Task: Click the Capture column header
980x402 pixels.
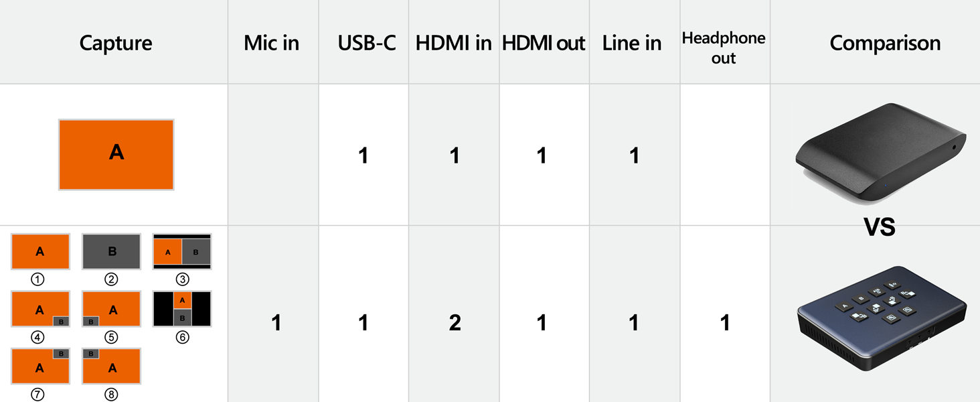Action: (x=116, y=44)
